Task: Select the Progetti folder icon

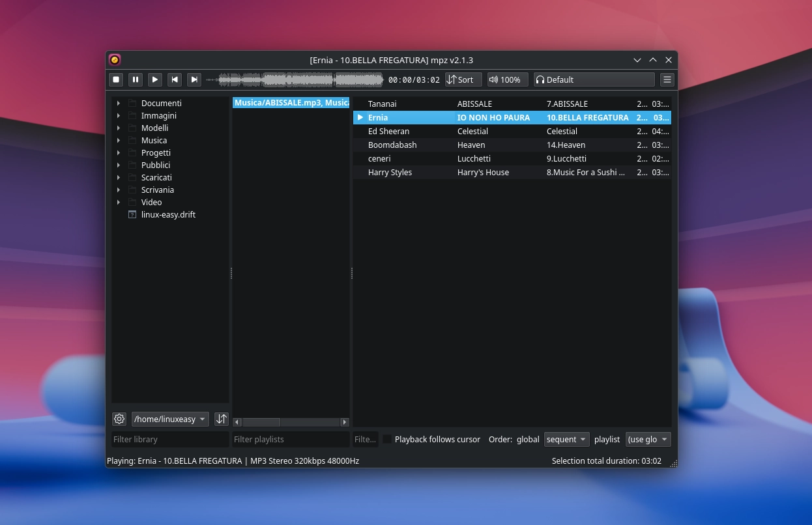Action: [132, 152]
